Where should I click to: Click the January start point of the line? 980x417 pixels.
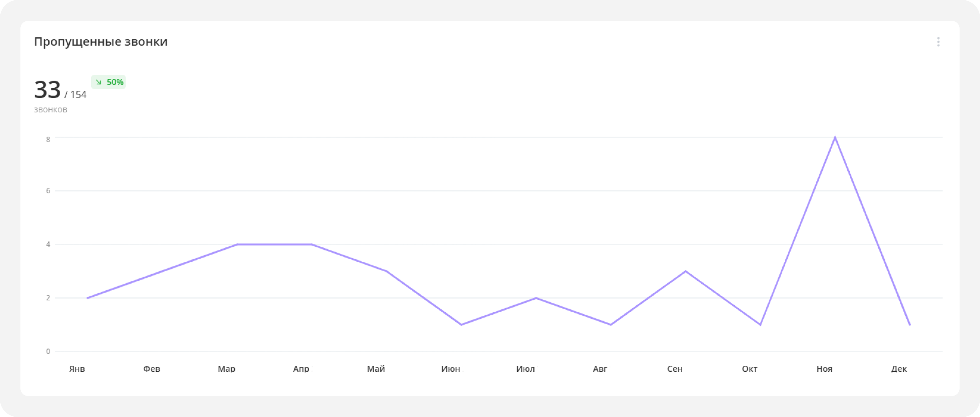(x=87, y=298)
